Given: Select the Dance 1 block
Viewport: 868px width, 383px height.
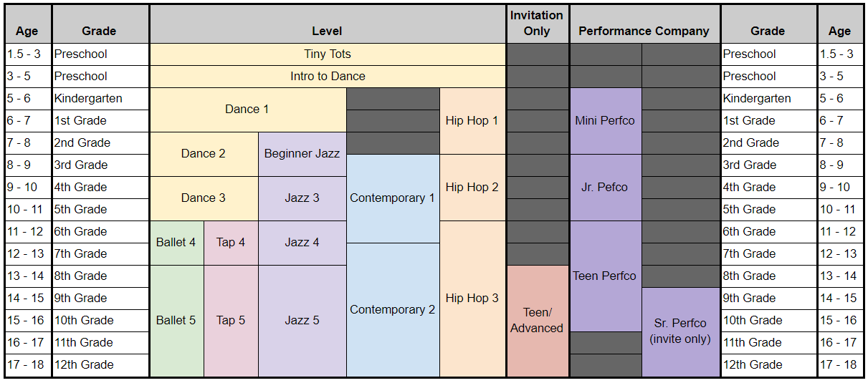Looking at the screenshot, I should click(247, 110).
